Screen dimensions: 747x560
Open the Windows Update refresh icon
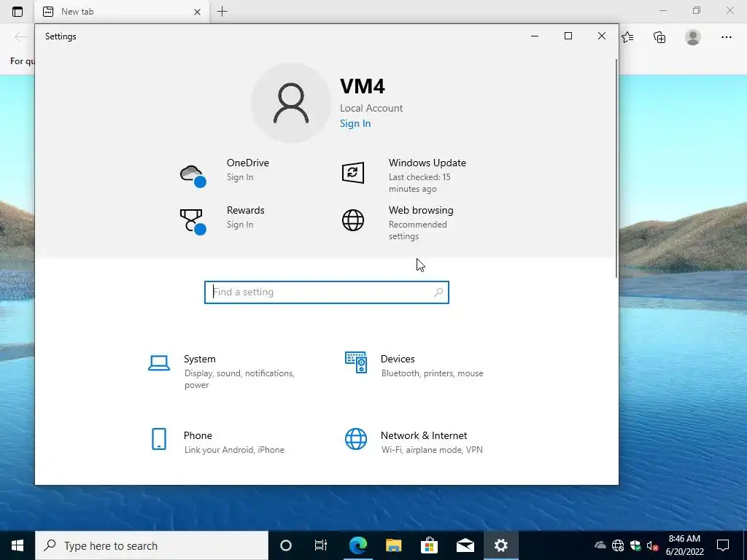coord(353,173)
